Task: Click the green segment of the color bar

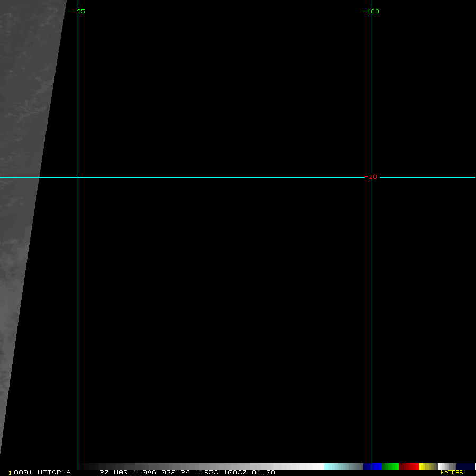Action: [x=390, y=466]
